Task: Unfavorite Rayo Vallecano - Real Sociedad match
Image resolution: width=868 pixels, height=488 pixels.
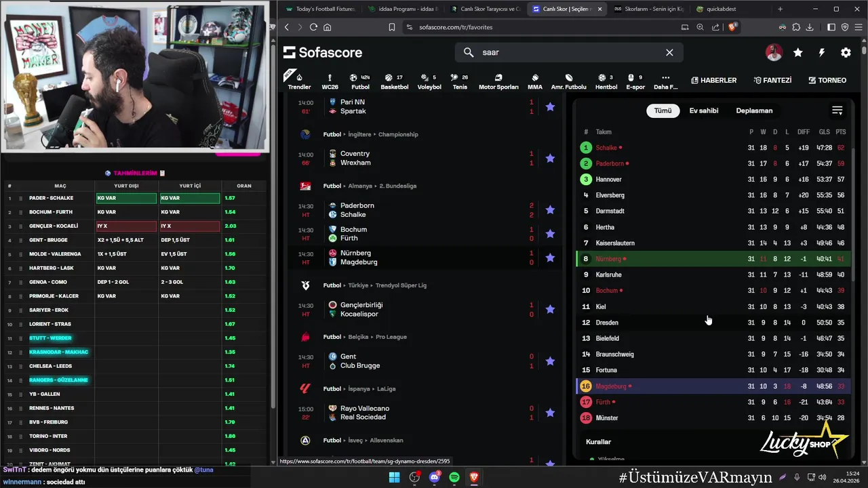Action: [550, 413]
